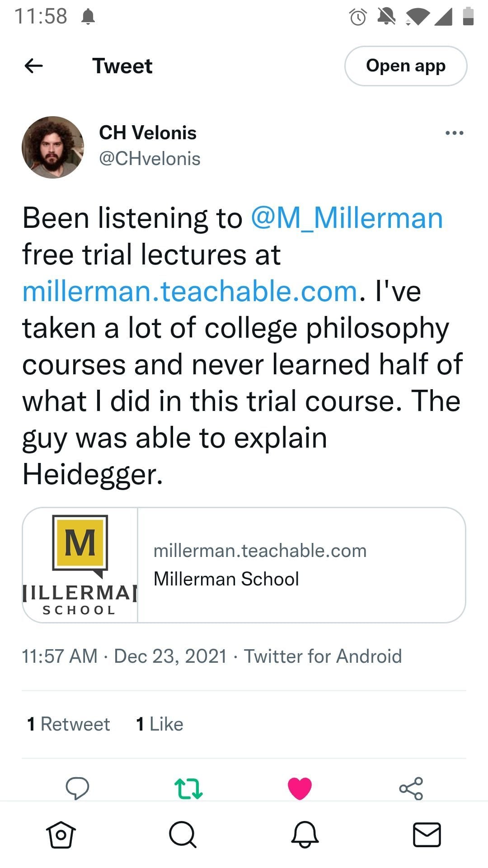Follow the millerman.teachable.com link in the tweet
488x868 pixels.
coord(190,291)
